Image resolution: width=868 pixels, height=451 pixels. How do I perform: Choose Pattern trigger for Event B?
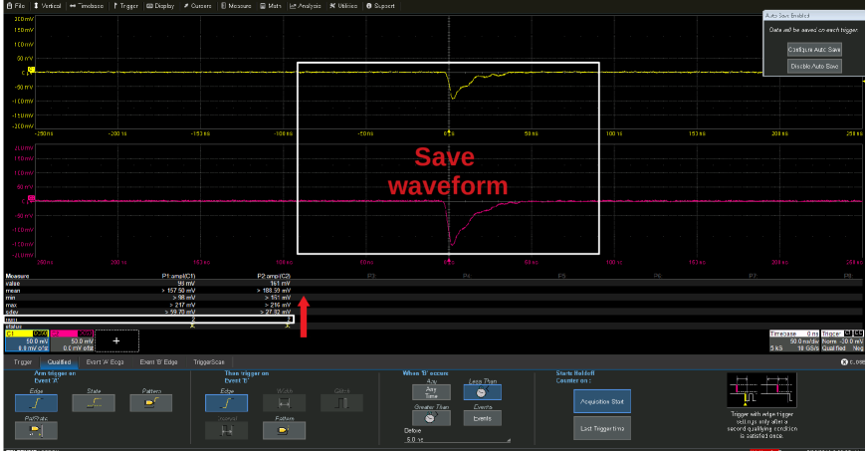pyautogui.click(x=283, y=429)
